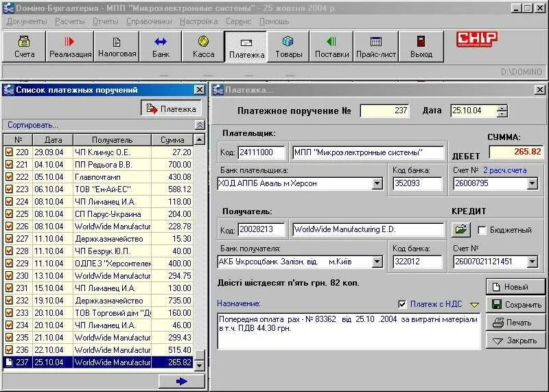This screenshot has height=392, width=549.
Task: Click the document icon of row 237
Action: [x=9, y=362]
